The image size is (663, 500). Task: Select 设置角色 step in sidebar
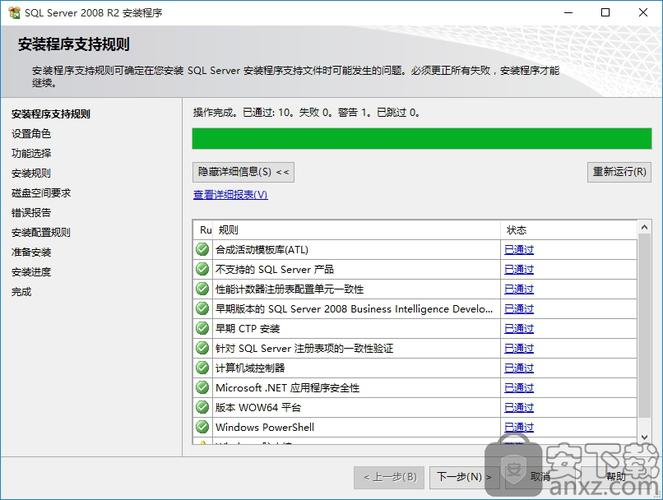point(31,134)
